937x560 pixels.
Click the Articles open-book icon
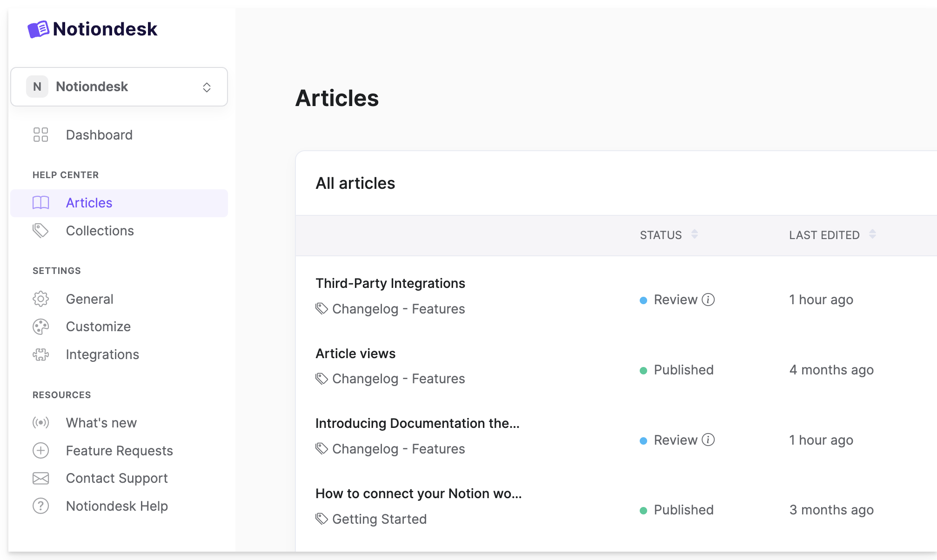pyautogui.click(x=41, y=203)
